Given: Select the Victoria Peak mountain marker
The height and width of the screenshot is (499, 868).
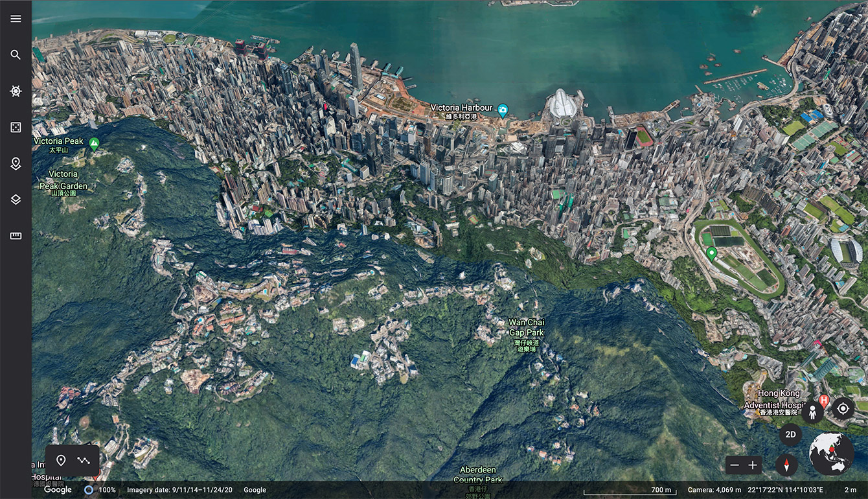Looking at the screenshot, I should (95, 143).
